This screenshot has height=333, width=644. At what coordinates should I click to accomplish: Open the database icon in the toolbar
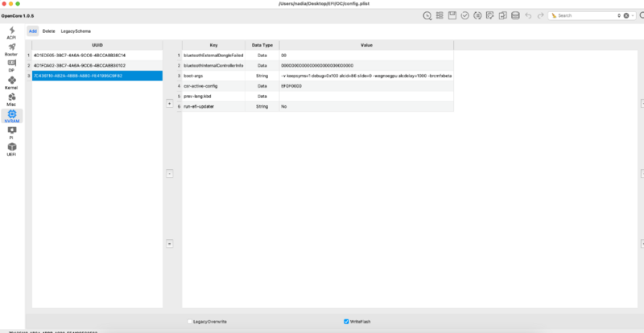point(515,15)
